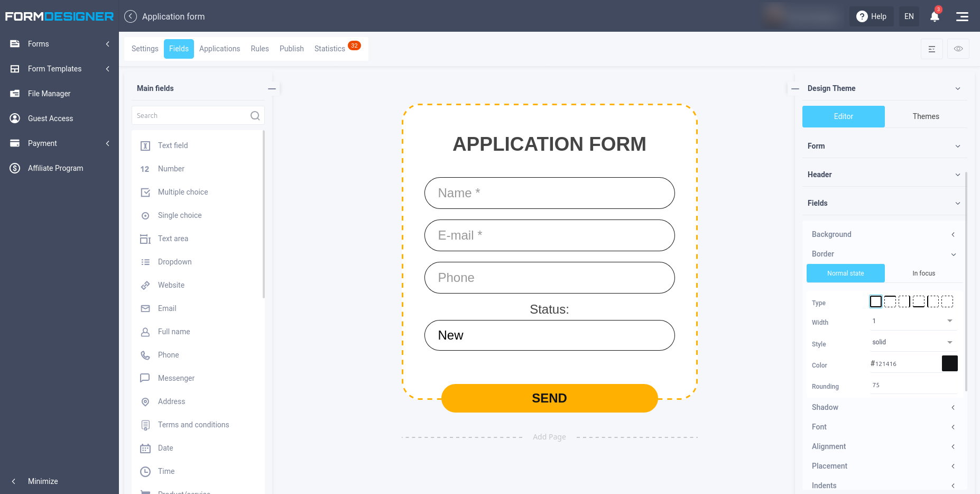Switch to the Themes tab
This screenshot has height=494, width=980.
coord(926,116)
